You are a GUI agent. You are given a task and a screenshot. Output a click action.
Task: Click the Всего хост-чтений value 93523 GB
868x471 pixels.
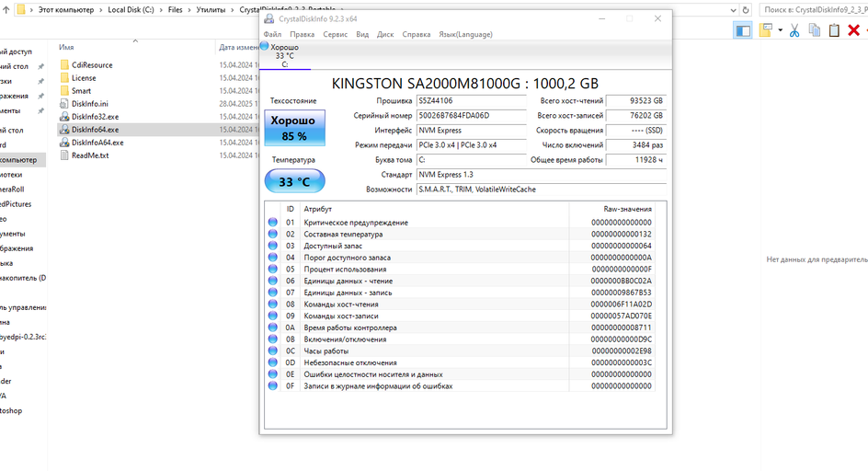pyautogui.click(x=636, y=101)
